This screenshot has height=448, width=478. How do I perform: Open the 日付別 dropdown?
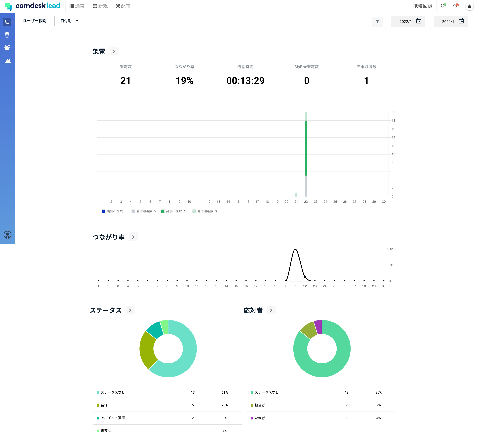tap(69, 21)
